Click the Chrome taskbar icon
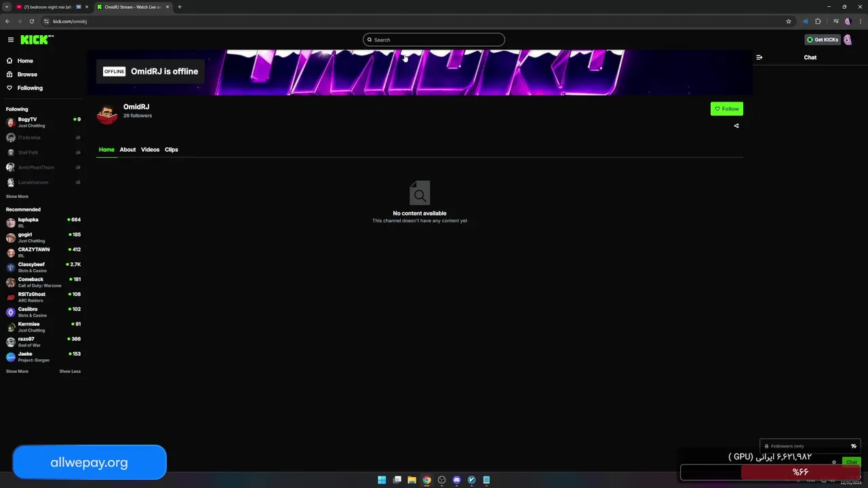This screenshot has width=868, height=488. point(427,480)
